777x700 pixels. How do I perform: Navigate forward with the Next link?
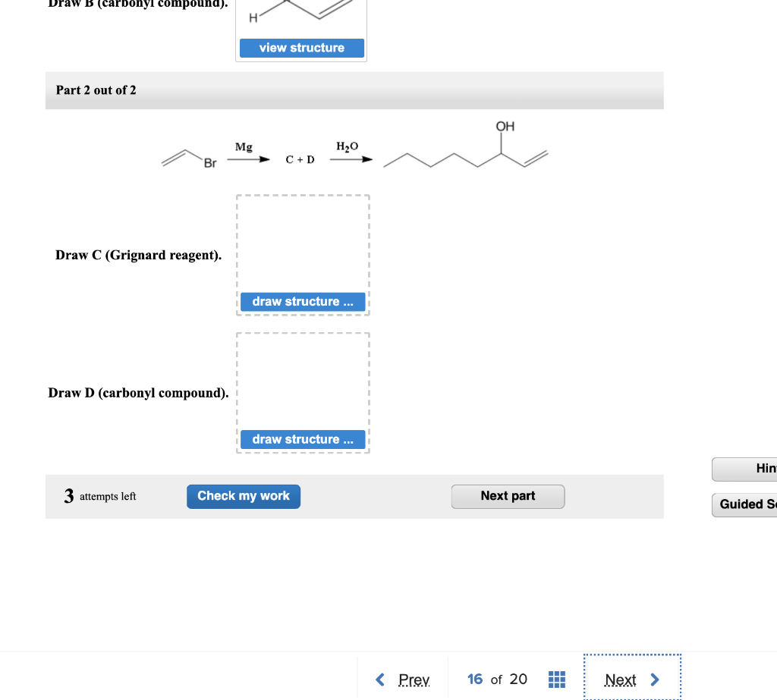point(621,680)
